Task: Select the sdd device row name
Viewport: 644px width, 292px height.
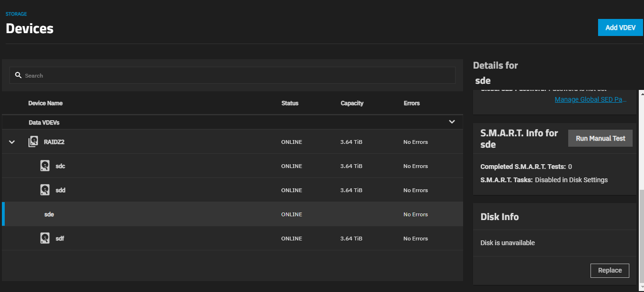Action: coord(60,190)
